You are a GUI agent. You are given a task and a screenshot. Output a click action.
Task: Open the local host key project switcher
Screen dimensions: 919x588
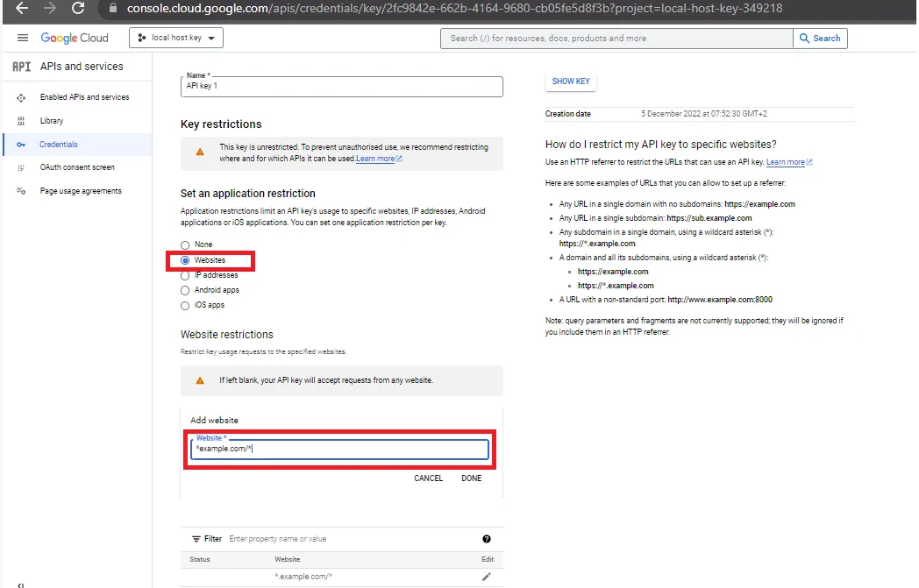175,38
